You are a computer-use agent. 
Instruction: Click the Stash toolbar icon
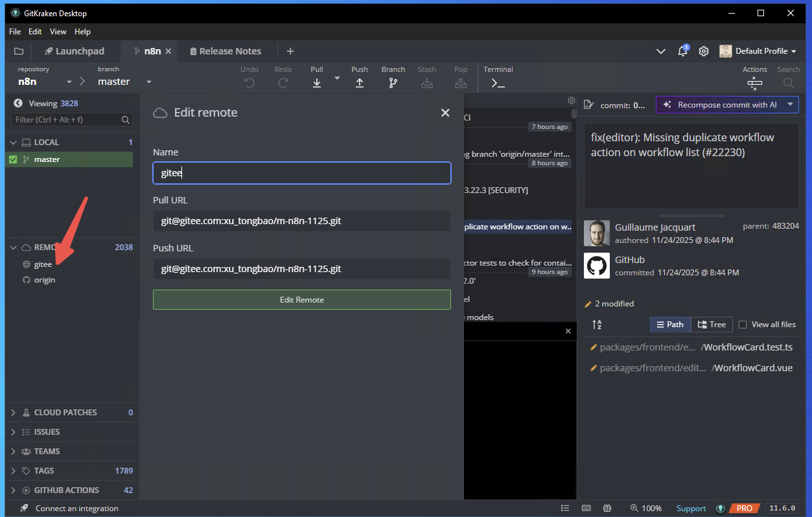tap(427, 83)
